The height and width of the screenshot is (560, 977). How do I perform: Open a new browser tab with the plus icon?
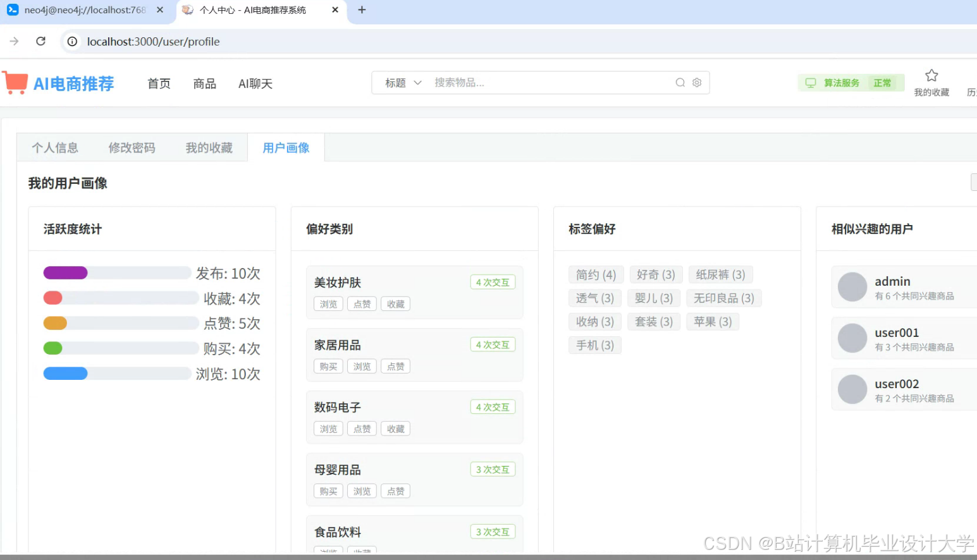click(x=361, y=9)
